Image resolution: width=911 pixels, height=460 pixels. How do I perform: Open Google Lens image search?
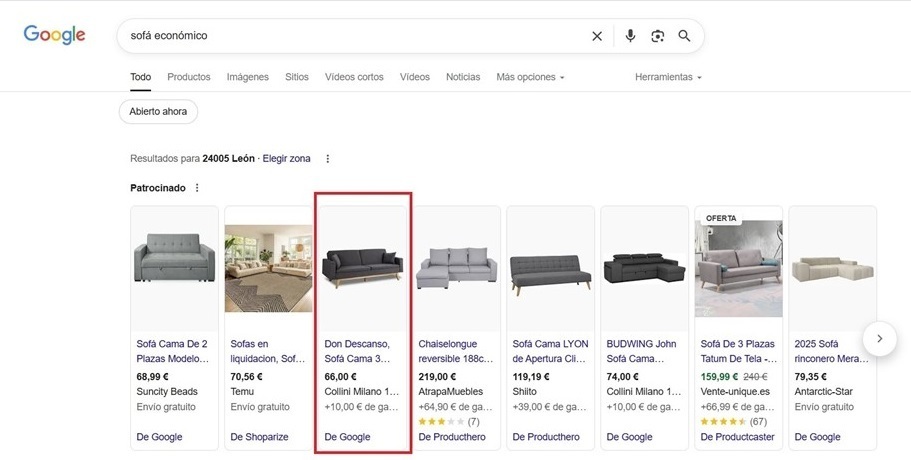pyautogui.click(x=657, y=36)
